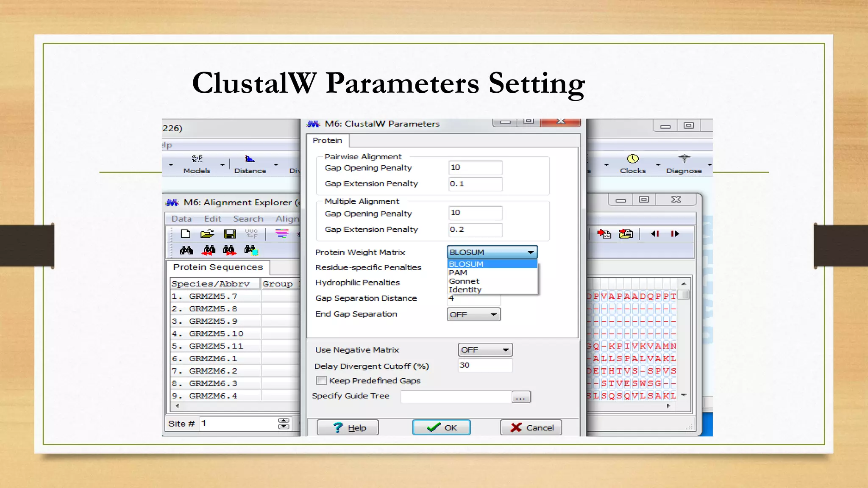Open the Search menu
Screen dimensions: 868x488
click(x=248, y=219)
